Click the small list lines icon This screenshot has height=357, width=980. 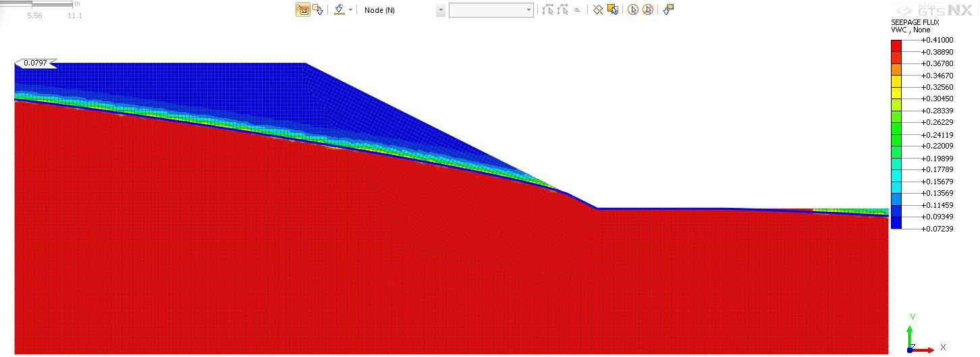pyautogui.click(x=578, y=10)
